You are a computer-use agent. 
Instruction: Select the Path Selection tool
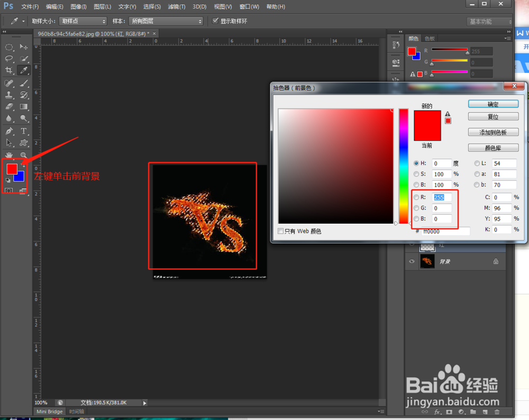pos(9,143)
